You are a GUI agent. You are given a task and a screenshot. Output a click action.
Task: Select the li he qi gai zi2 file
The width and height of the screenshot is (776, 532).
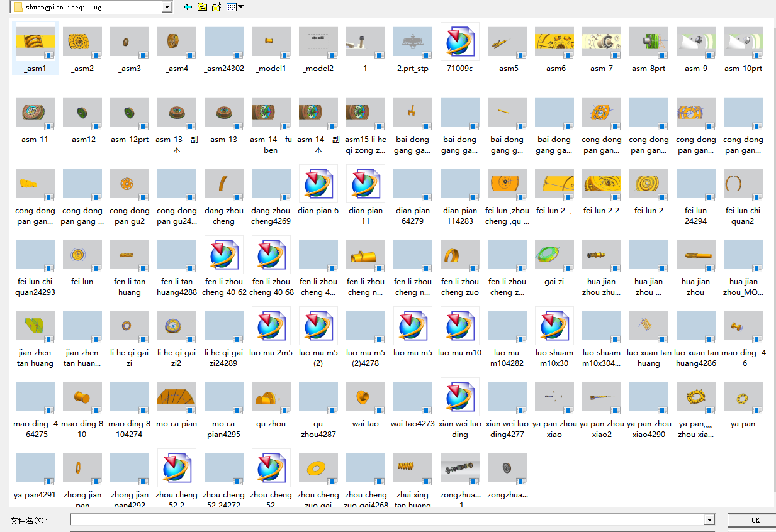click(x=177, y=338)
